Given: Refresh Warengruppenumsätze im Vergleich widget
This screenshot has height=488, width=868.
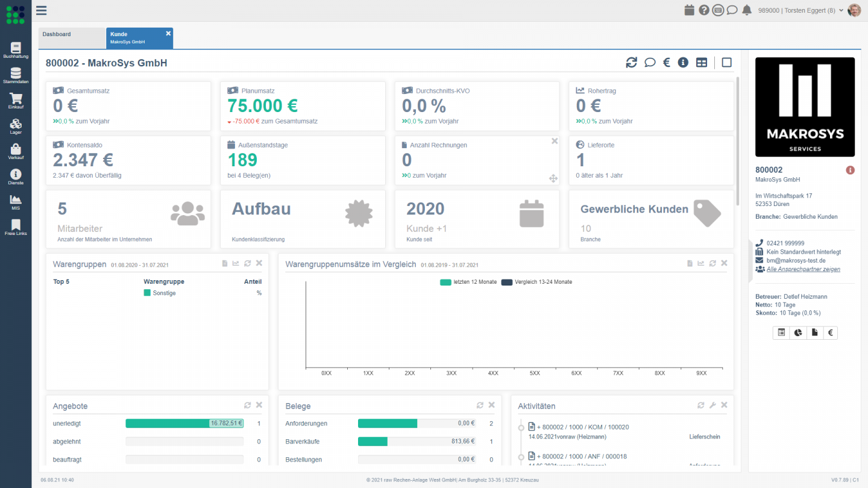Looking at the screenshot, I should 712,263.
